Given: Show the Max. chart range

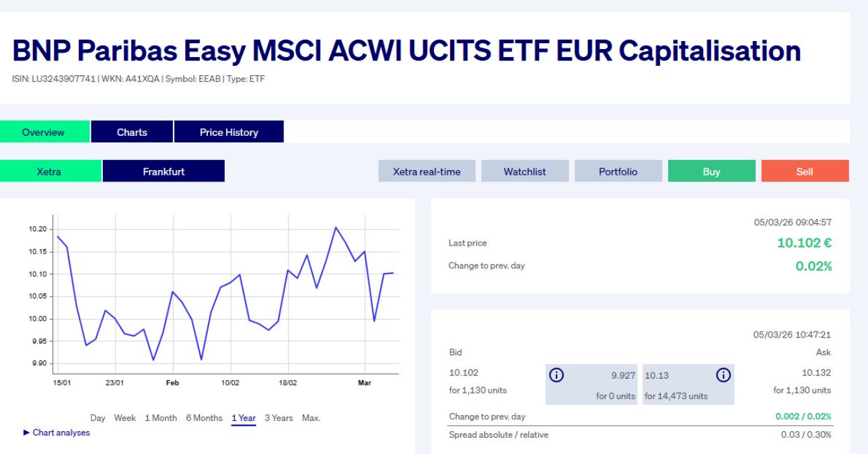Looking at the screenshot, I should 311,418.
